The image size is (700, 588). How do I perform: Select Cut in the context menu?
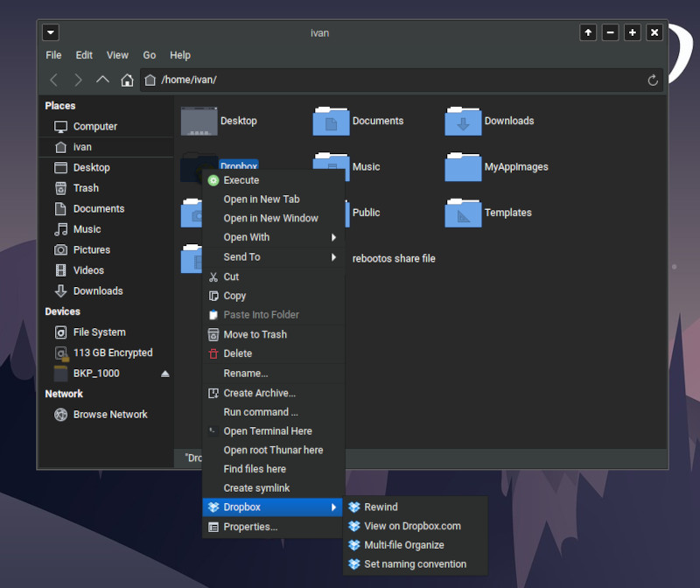pos(273,276)
